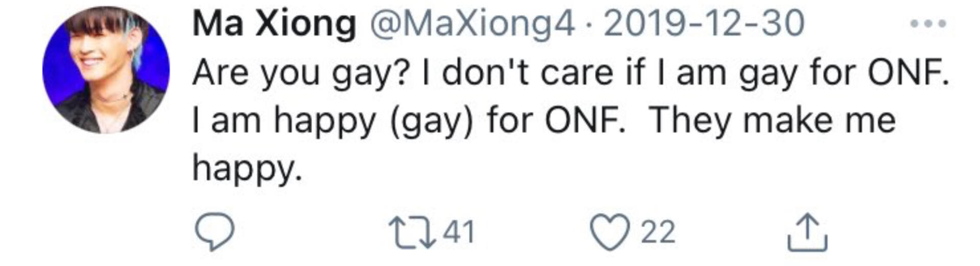Image resolution: width=980 pixels, height=266 pixels.
Task: Click "ONF." at the end of the first line
Action: (x=908, y=73)
